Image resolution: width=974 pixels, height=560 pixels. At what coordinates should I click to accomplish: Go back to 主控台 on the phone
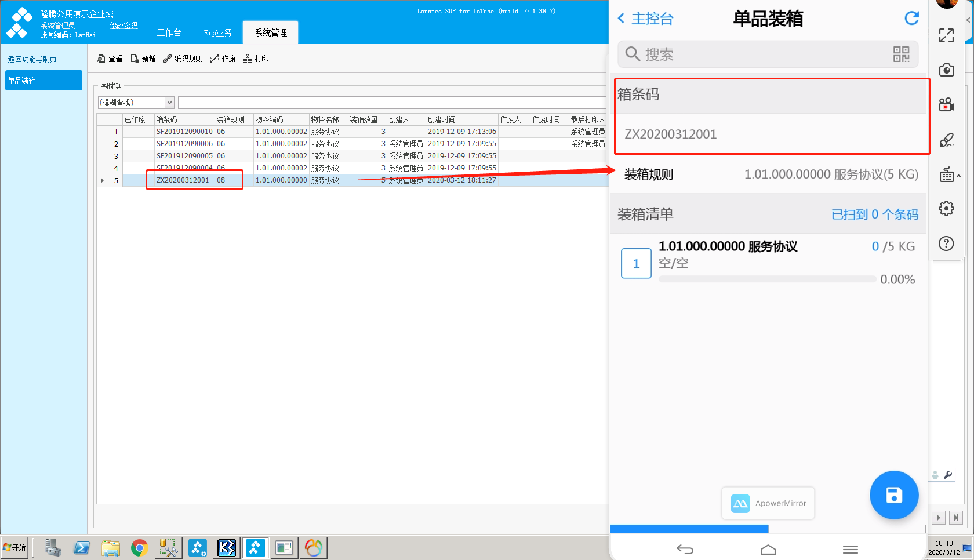[646, 19]
